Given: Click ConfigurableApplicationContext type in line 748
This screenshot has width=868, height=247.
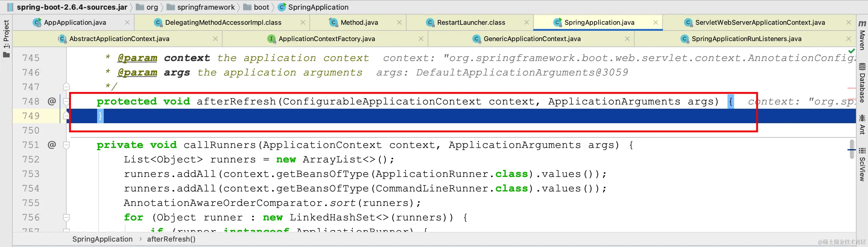Looking at the screenshot, I should (x=382, y=101).
